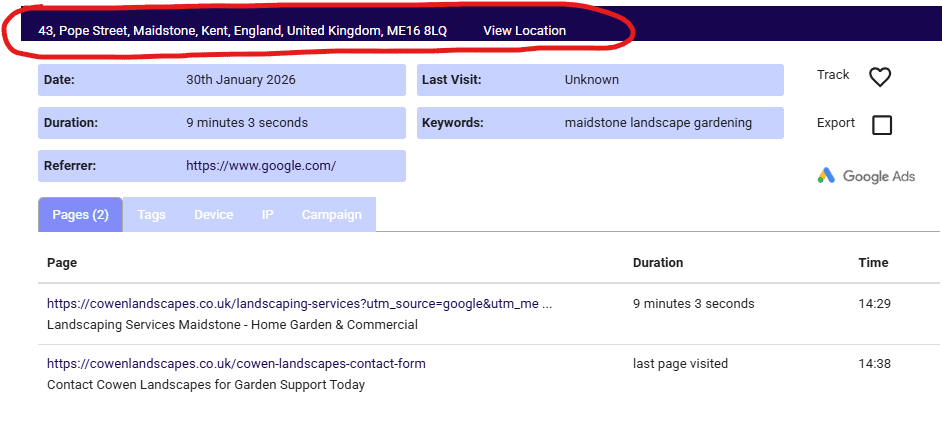The height and width of the screenshot is (422, 942).
Task: Switch to the Tags tab
Action: pos(152,215)
